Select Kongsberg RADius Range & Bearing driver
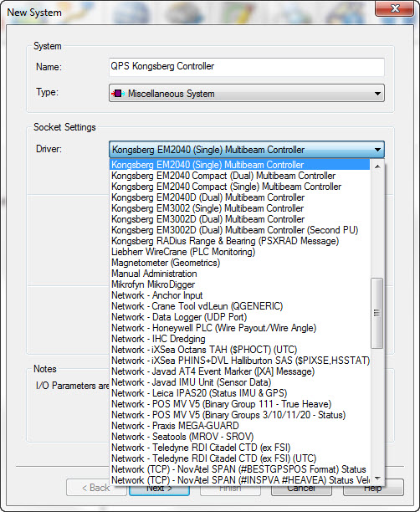The height and width of the screenshot is (512, 420). [x=240, y=241]
